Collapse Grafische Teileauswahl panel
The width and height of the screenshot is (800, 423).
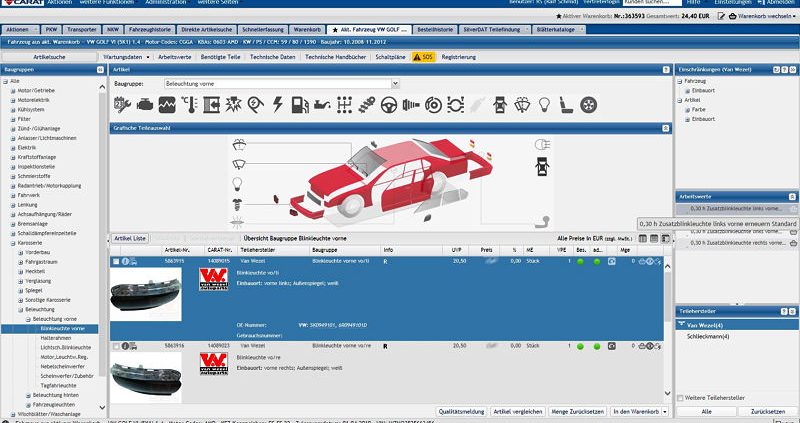(665, 129)
